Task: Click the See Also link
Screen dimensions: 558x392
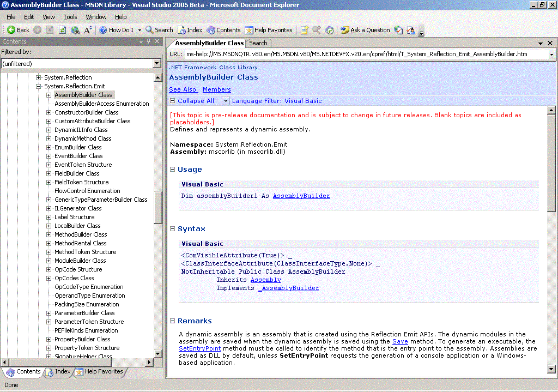Action: coord(183,89)
